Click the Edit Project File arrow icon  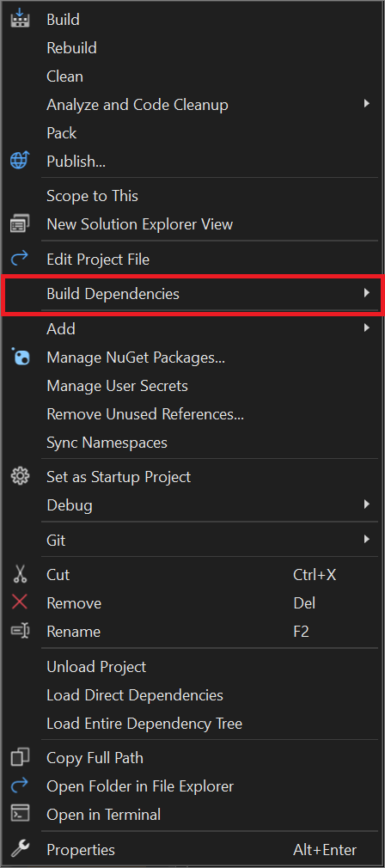coord(21,258)
